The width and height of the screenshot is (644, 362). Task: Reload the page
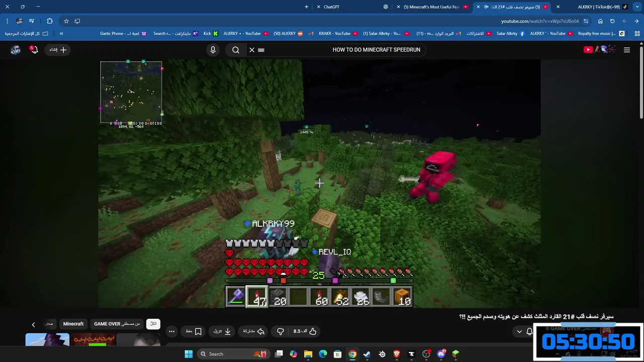click(x=612, y=21)
